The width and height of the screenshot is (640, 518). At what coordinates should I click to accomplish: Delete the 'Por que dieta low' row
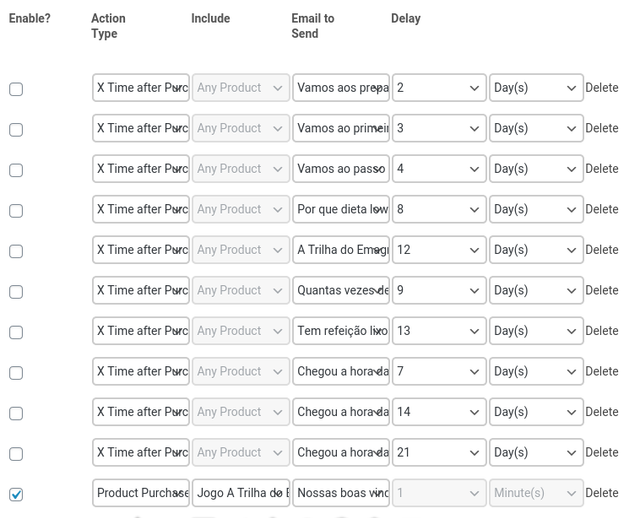602,209
